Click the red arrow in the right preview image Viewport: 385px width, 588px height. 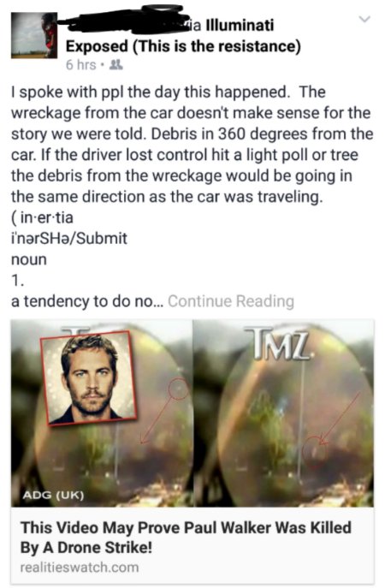(340, 419)
